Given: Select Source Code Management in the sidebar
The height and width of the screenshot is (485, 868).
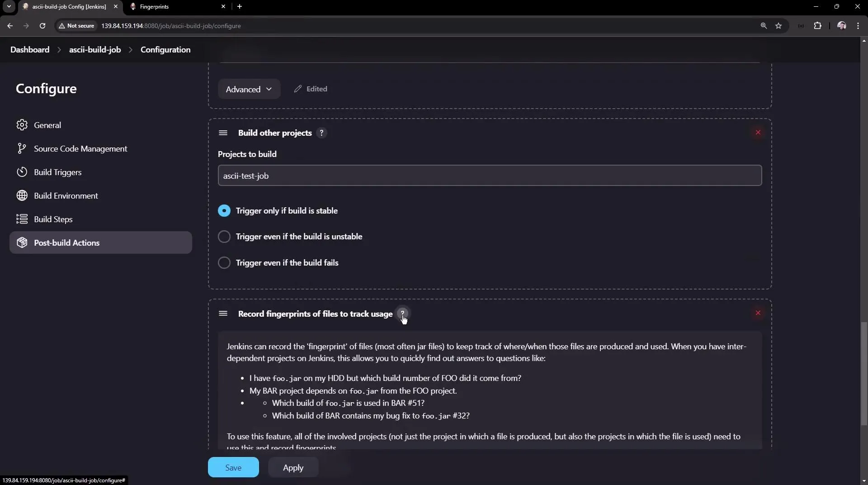Looking at the screenshot, I should pyautogui.click(x=81, y=148).
